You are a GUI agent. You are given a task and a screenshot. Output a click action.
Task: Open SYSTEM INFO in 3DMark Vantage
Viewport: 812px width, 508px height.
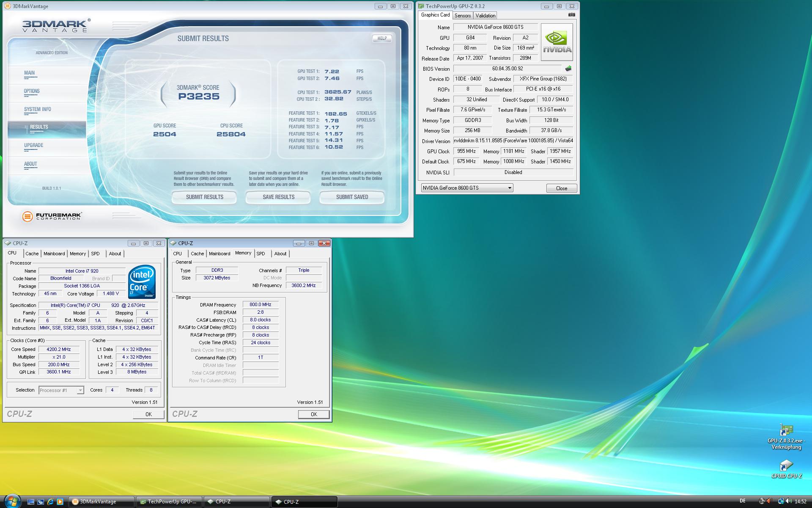click(x=47, y=110)
